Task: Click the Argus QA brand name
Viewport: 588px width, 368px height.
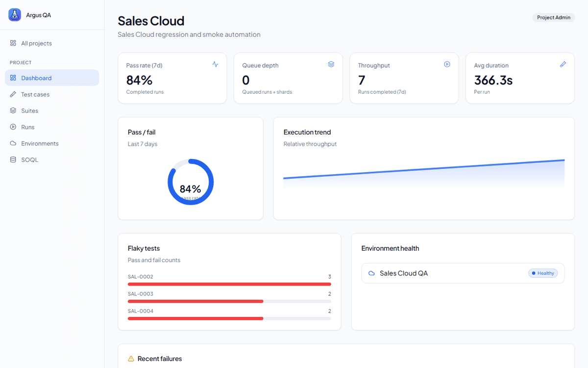Action: point(39,15)
